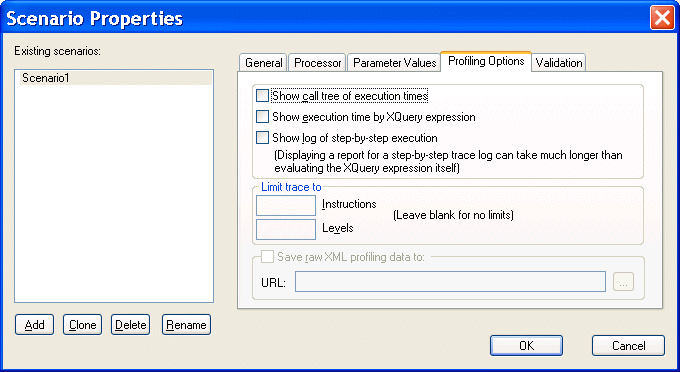Open the Processor tab
The image size is (680, 372).
pos(317,63)
